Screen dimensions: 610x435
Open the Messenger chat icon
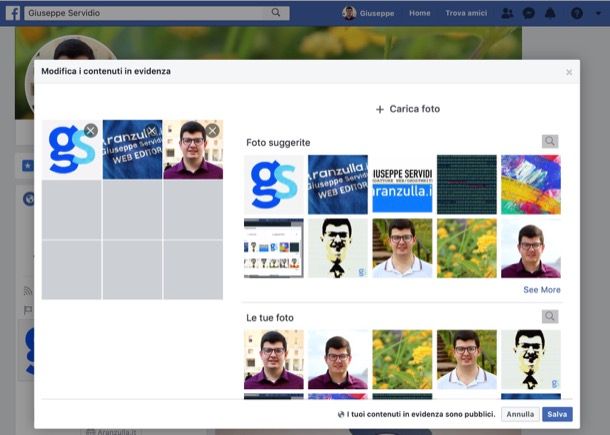pyautogui.click(x=528, y=13)
